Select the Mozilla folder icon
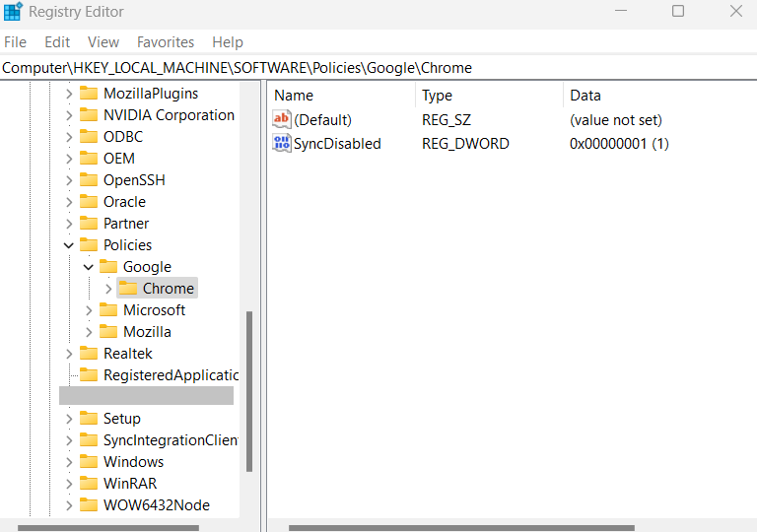 108,331
